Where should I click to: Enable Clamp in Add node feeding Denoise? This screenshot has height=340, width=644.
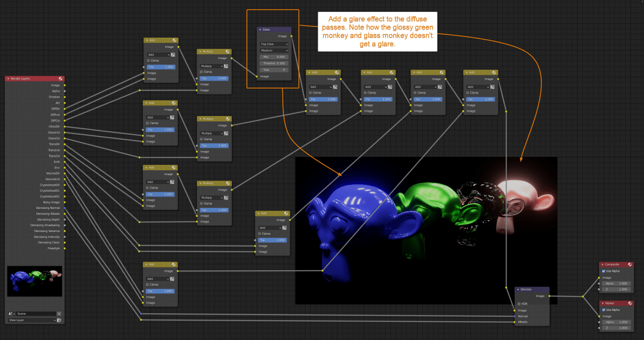tap(468, 92)
